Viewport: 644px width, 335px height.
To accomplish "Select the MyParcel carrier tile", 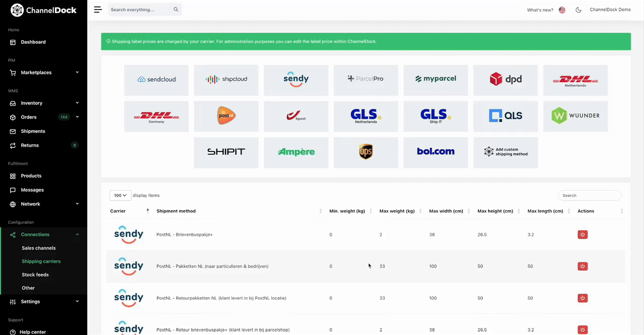I will click(x=436, y=80).
